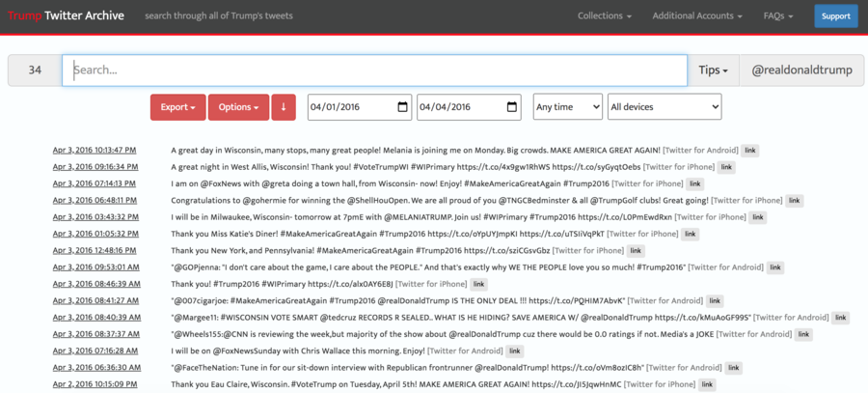Image resolution: width=868 pixels, height=393 pixels.
Task: Click link button for the @greta town hall tweet
Action: (694, 184)
